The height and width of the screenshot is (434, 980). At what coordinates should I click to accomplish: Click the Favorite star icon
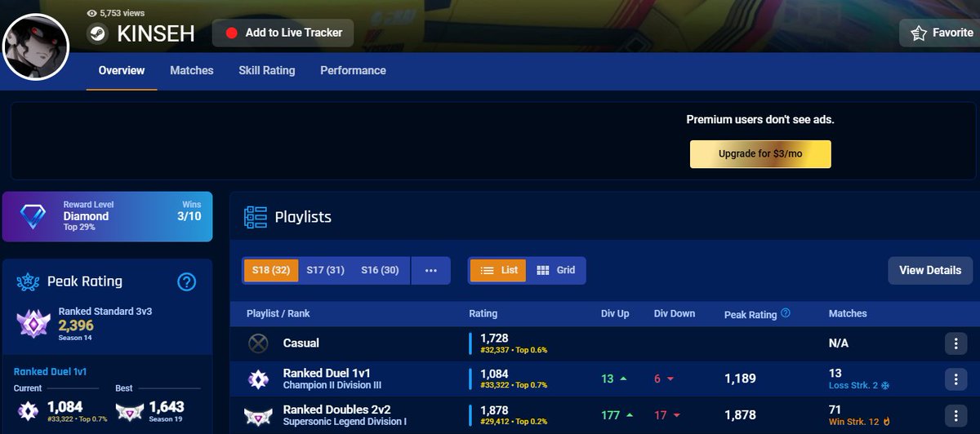(x=919, y=33)
